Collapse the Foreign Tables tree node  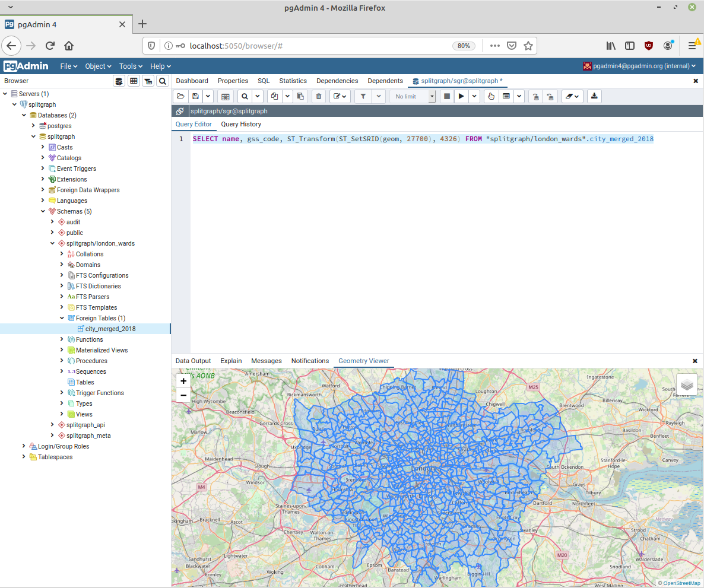pyautogui.click(x=62, y=318)
